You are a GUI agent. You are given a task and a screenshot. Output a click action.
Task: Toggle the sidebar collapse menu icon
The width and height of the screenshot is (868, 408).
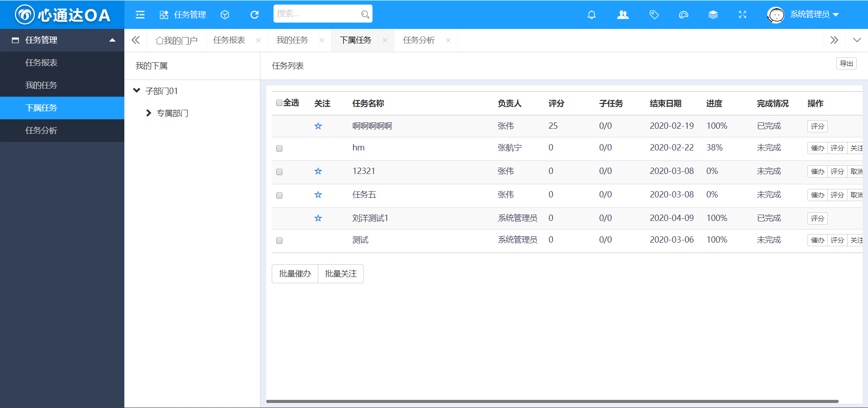tap(140, 15)
